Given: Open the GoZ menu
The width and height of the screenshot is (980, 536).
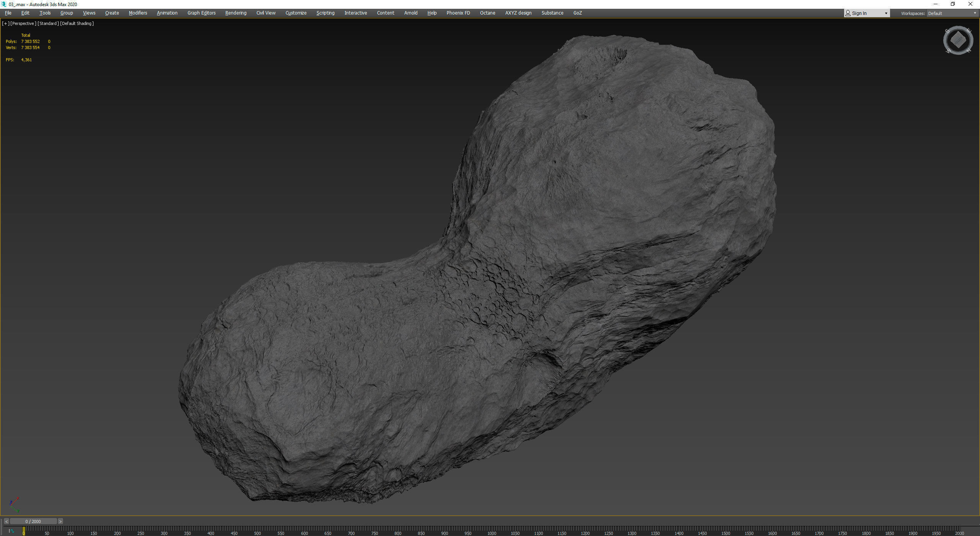Looking at the screenshot, I should tap(577, 13).
